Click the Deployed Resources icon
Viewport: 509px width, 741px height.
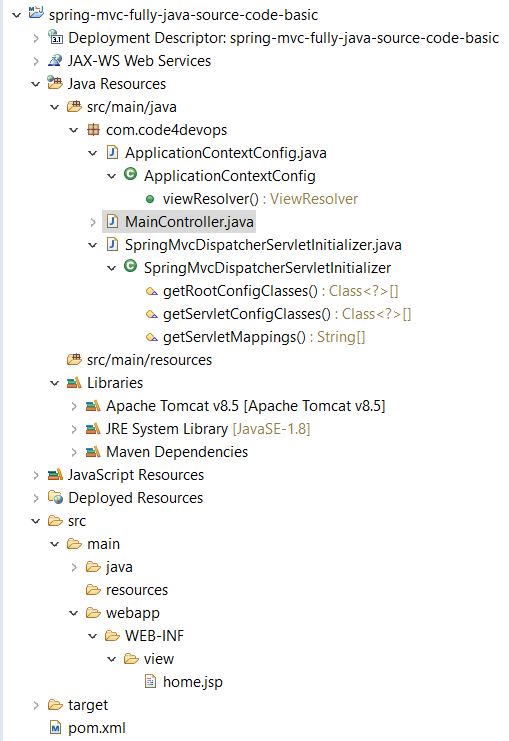tap(55, 497)
